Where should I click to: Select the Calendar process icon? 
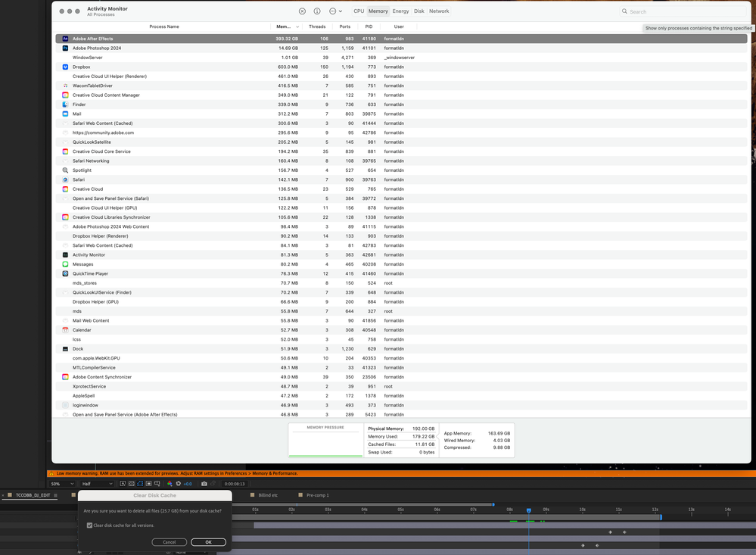65,330
